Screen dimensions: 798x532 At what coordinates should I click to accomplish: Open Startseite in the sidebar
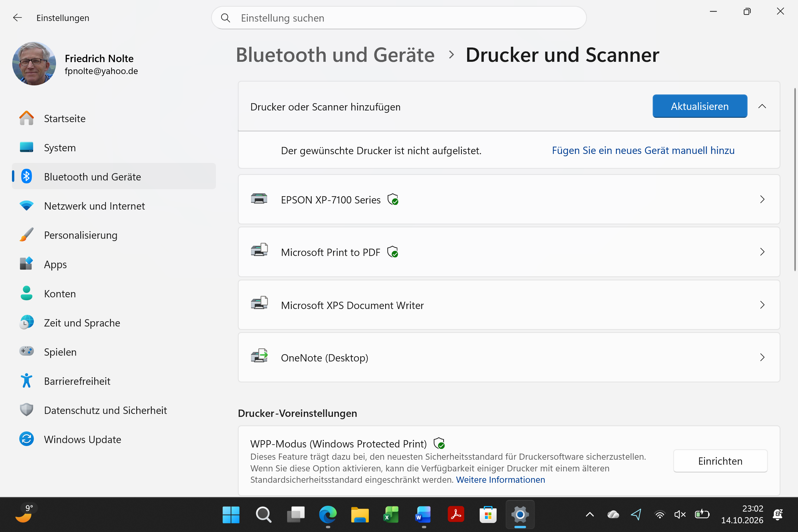[x=114, y=118]
